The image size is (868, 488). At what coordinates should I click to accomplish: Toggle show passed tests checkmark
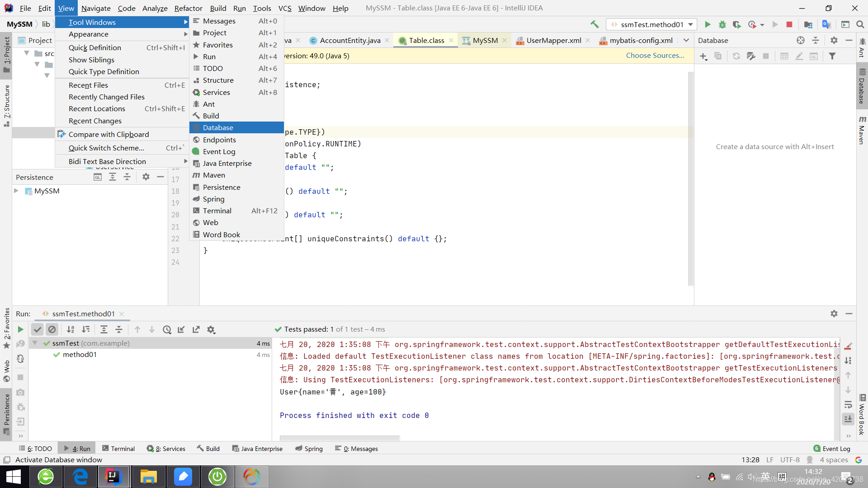[38, 329]
